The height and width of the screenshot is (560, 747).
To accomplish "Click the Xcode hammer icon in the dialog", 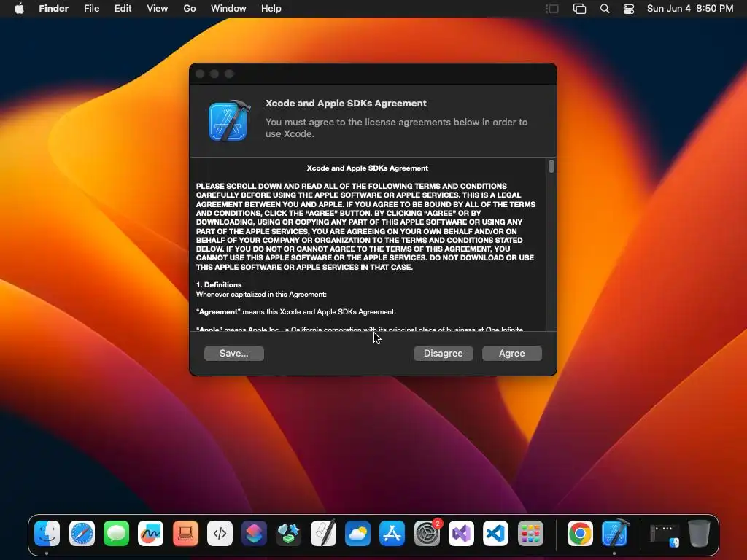I will (229, 121).
